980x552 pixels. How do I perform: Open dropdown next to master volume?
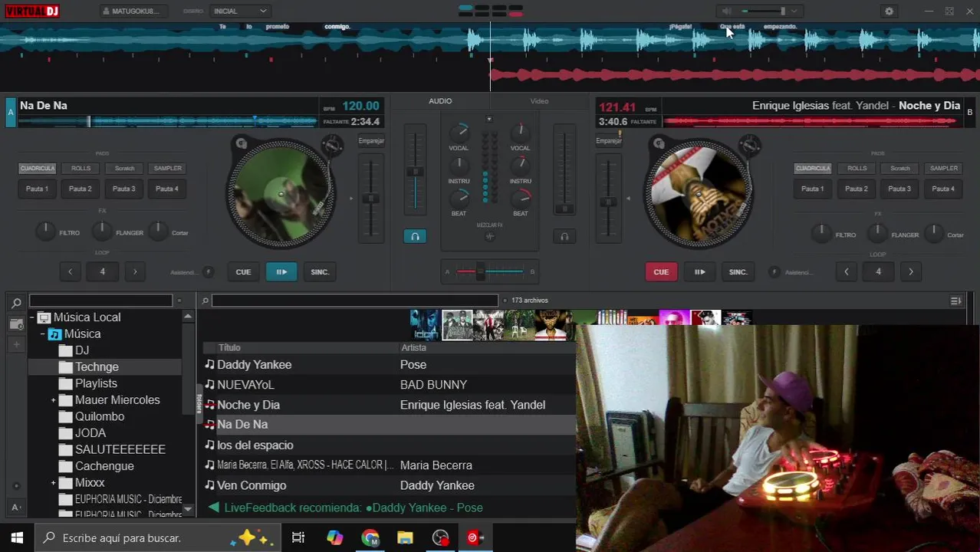(x=794, y=11)
